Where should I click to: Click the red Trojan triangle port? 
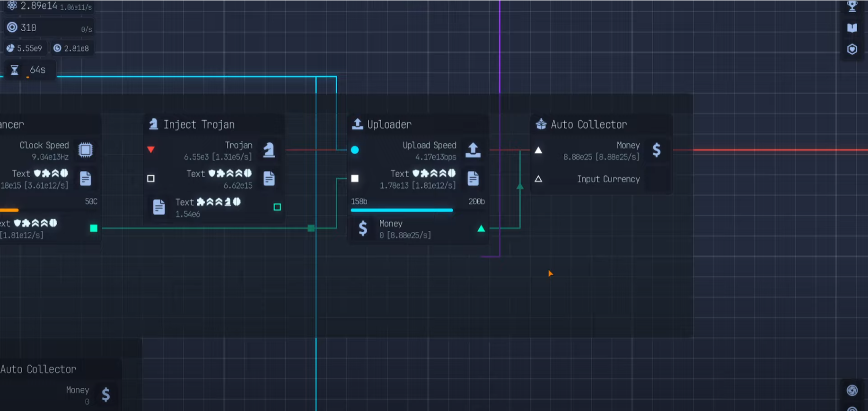[151, 150]
